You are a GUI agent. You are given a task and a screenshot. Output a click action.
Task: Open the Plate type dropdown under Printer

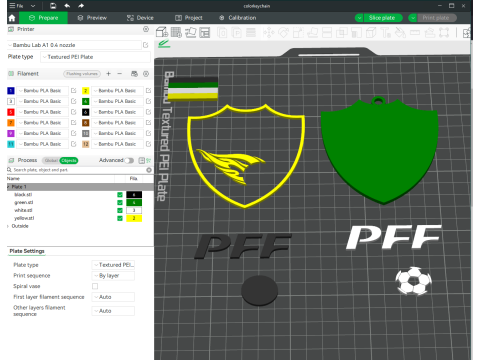(95, 57)
